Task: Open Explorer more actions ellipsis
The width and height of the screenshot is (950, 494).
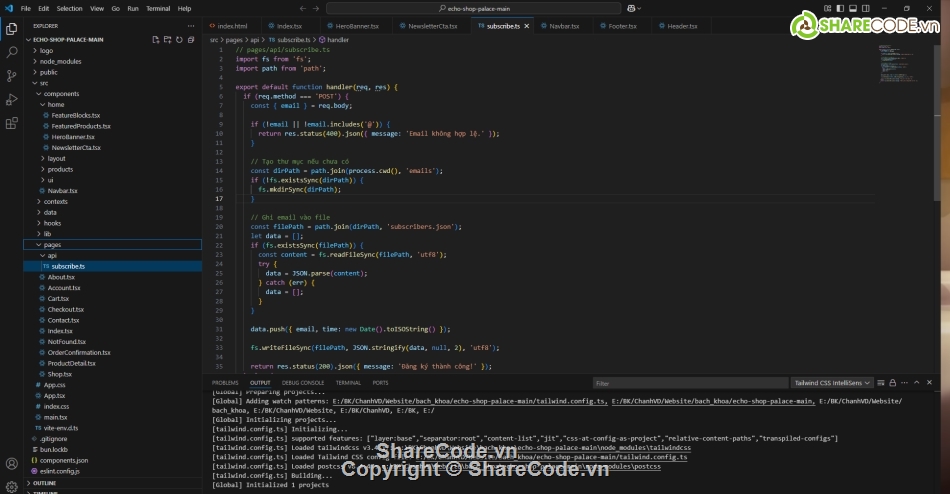Action: click(x=191, y=26)
